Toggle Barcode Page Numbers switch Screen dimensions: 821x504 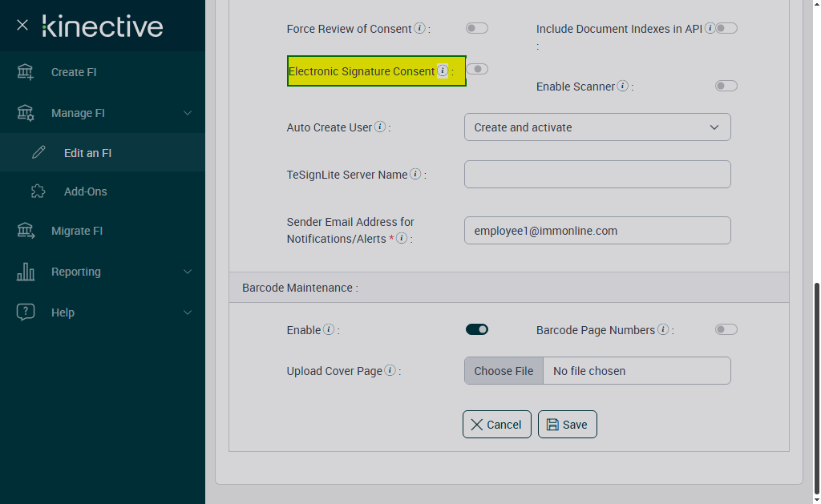[726, 329]
